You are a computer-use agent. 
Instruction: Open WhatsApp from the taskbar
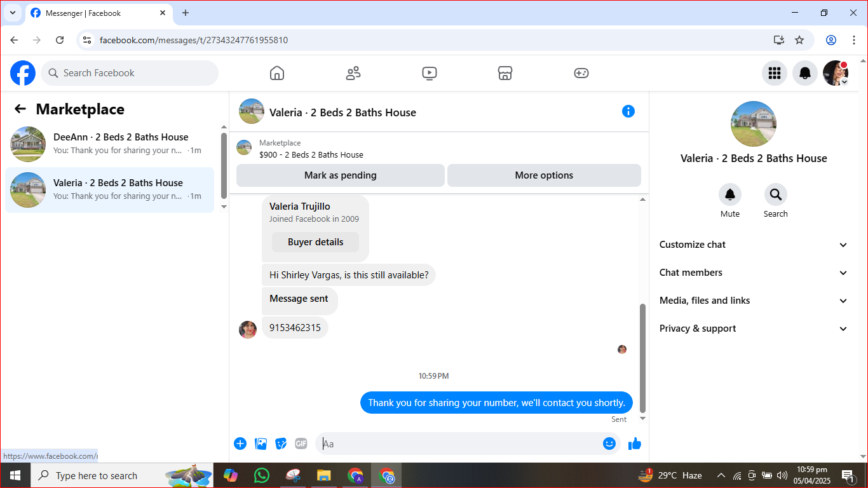261,475
